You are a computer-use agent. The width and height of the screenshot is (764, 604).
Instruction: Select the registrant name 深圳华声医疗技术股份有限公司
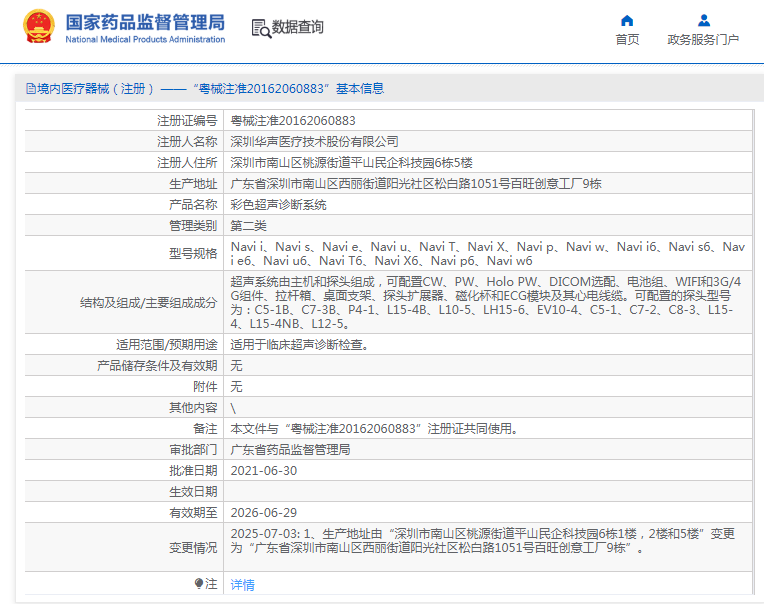(x=314, y=141)
